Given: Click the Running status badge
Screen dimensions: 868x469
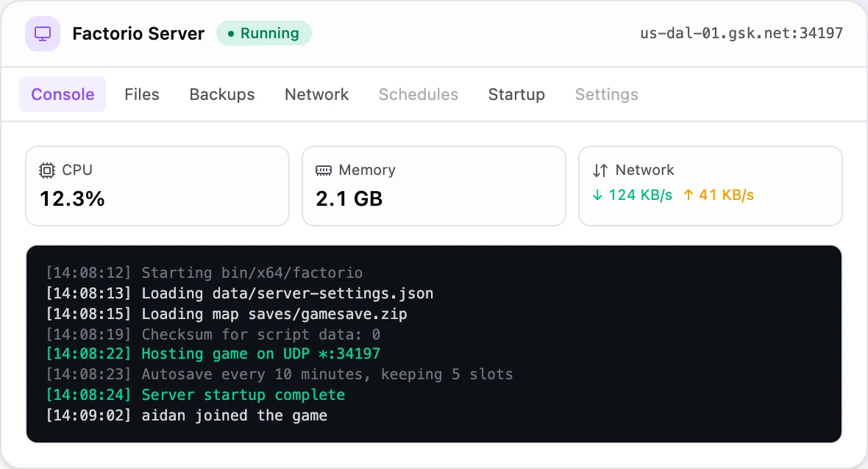Looking at the screenshot, I should (x=264, y=33).
